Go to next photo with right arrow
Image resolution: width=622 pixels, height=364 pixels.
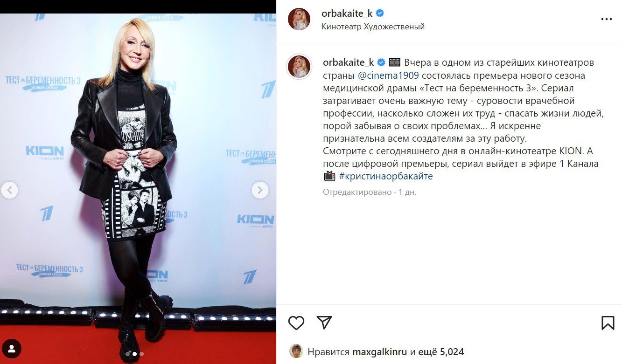260,190
